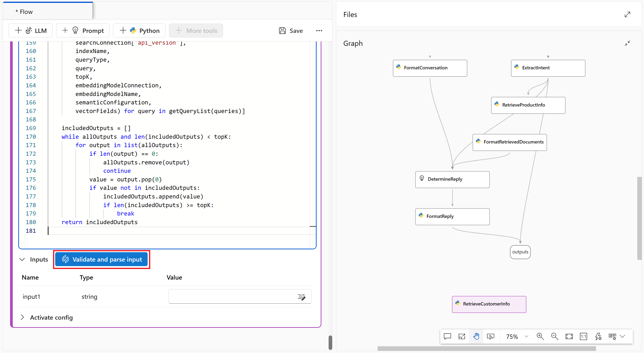
Task: Select the FormatConversation graph node
Action: tap(430, 68)
